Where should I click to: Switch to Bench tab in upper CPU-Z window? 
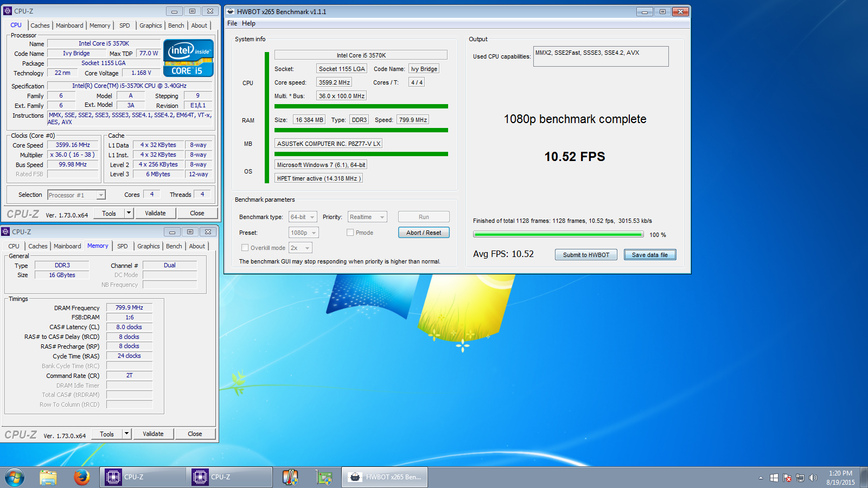click(176, 25)
